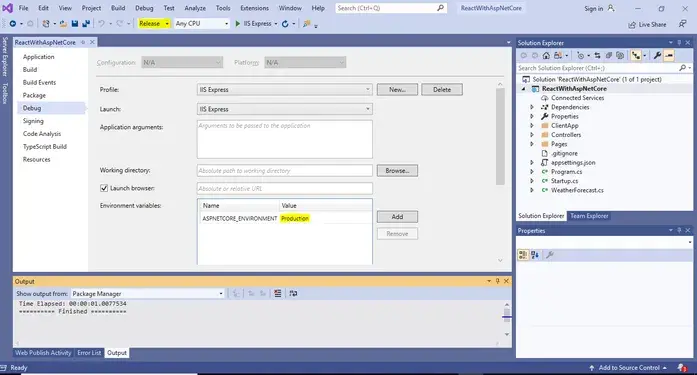Click the Save toolbar icon
Image resolution: width=697 pixels, height=375 pixels.
click(75, 24)
